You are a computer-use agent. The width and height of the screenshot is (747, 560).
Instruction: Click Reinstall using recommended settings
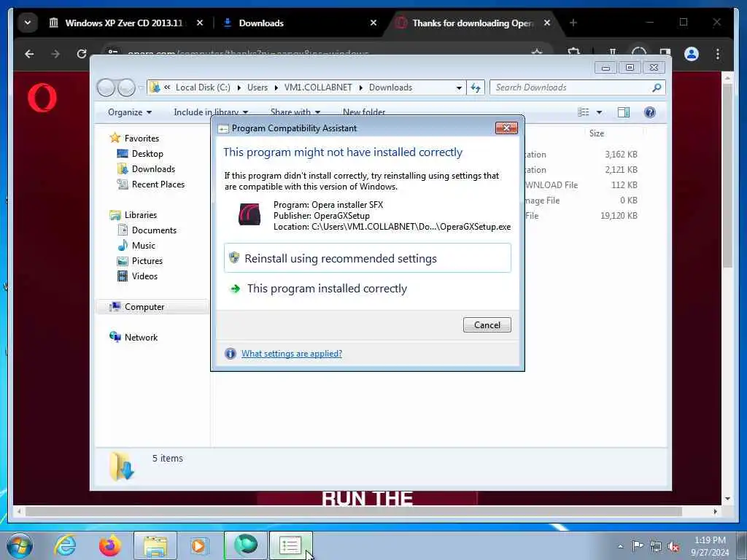click(368, 258)
